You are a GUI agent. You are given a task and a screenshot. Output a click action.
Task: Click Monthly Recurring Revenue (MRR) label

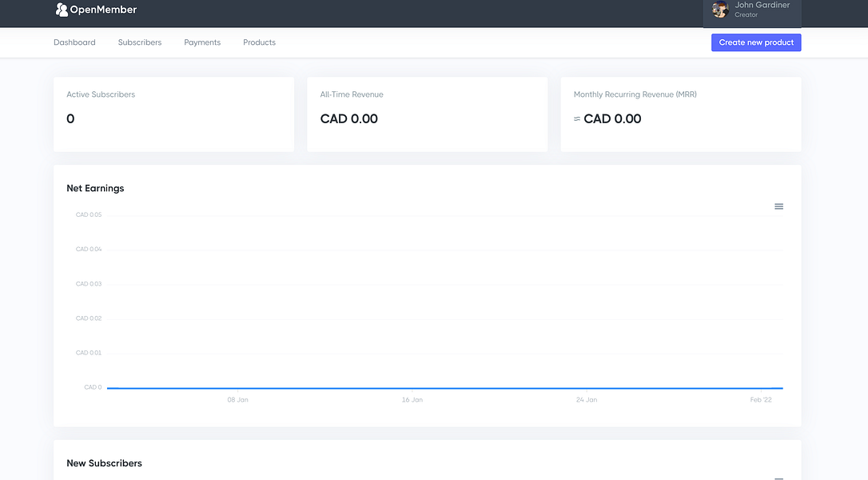(635, 94)
